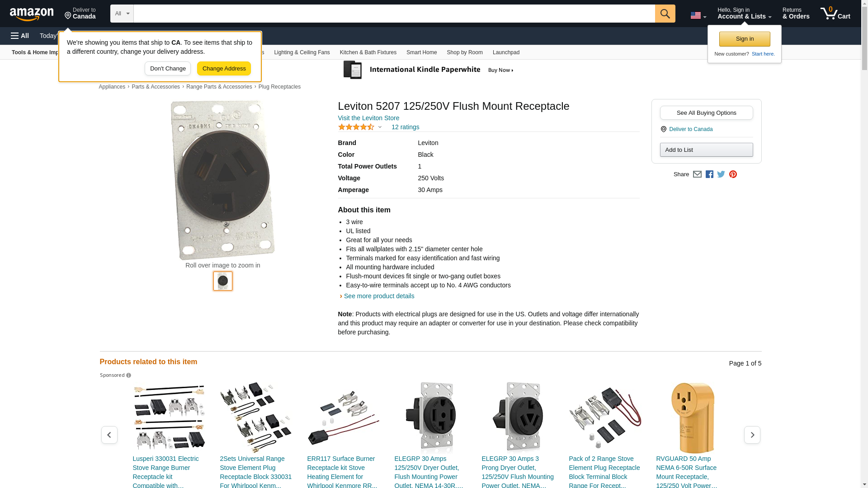The height and width of the screenshot is (488, 868).
Task: Click the Change Address button
Action: (224, 69)
